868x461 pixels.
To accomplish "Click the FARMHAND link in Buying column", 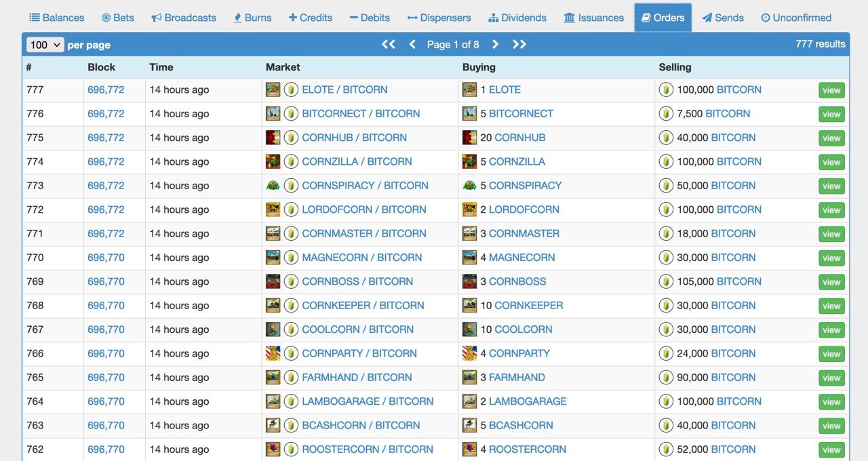I will [x=517, y=377].
